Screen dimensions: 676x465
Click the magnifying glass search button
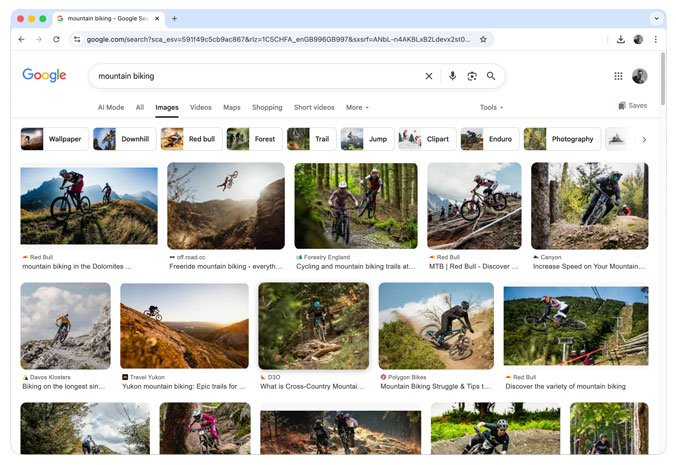491,76
